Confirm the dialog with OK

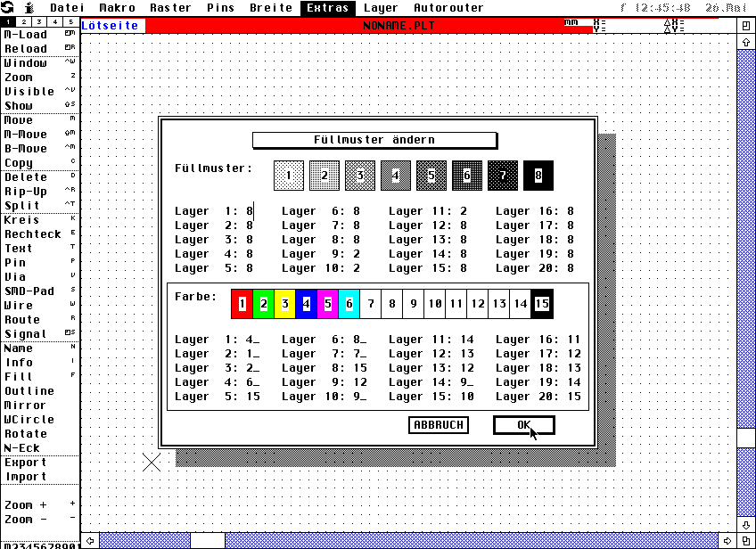click(523, 425)
